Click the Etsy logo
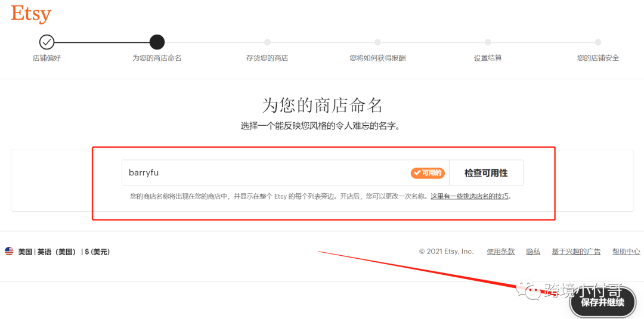Image resolution: width=644 pixels, height=319 pixels. [31, 14]
